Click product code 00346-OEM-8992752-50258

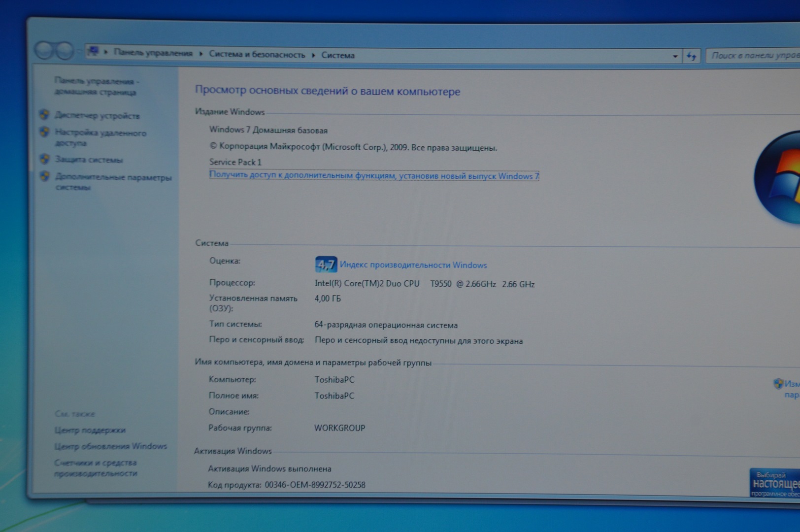click(x=315, y=485)
